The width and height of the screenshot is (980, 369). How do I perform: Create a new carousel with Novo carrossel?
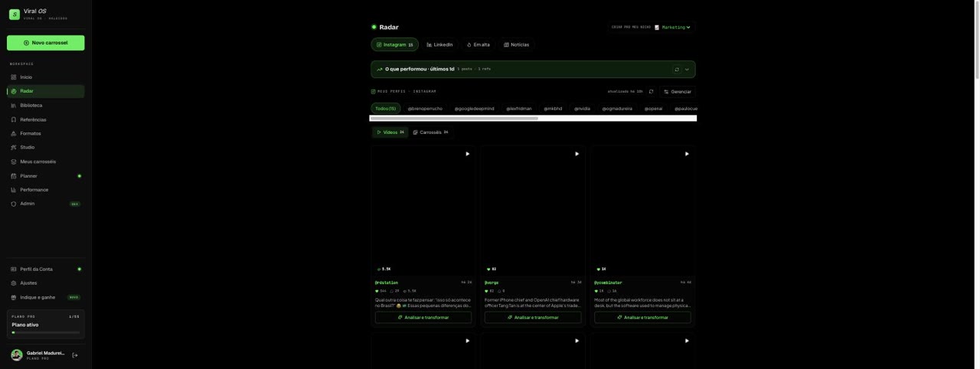click(46, 43)
